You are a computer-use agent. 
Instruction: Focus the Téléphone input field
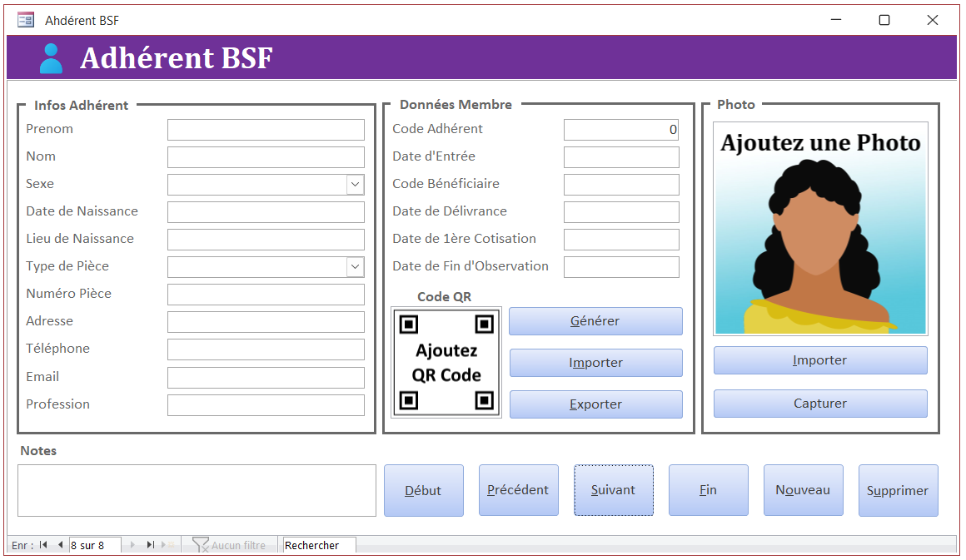tap(266, 349)
